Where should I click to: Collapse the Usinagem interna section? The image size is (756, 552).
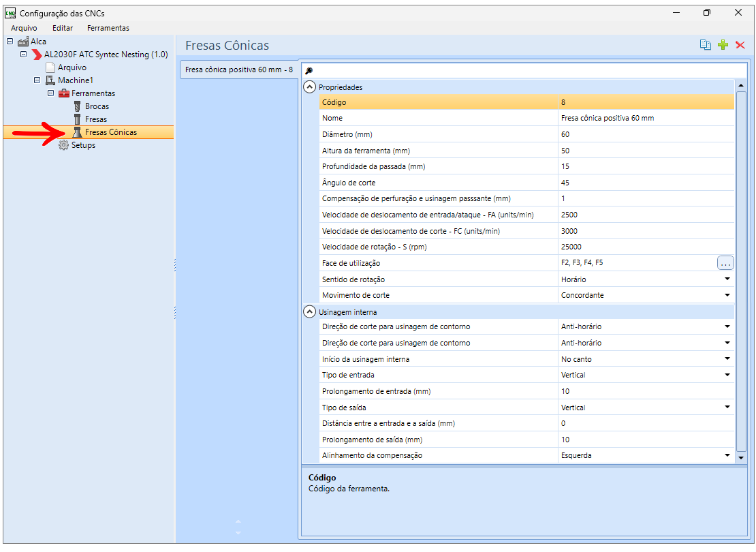(x=309, y=312)
